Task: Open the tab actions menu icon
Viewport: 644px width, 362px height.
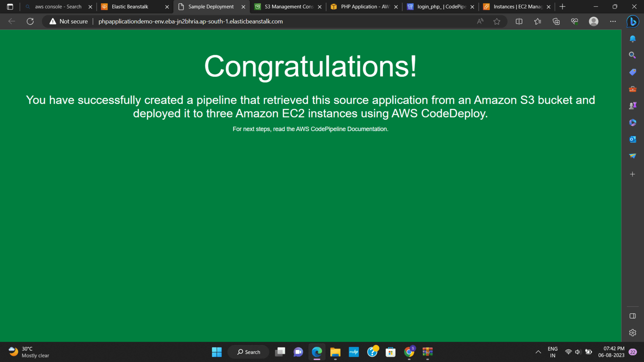Action: (x=10, y=6)
